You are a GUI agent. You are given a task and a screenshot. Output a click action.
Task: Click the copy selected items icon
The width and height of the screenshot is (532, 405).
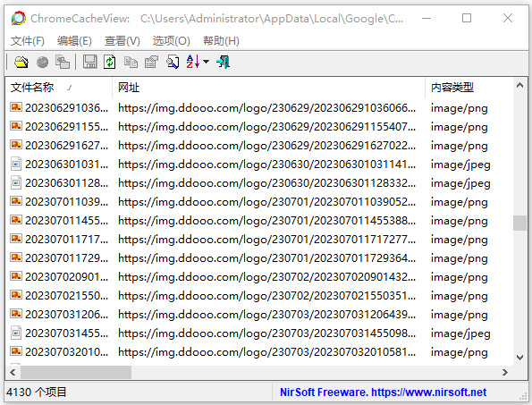pos(131,62)
